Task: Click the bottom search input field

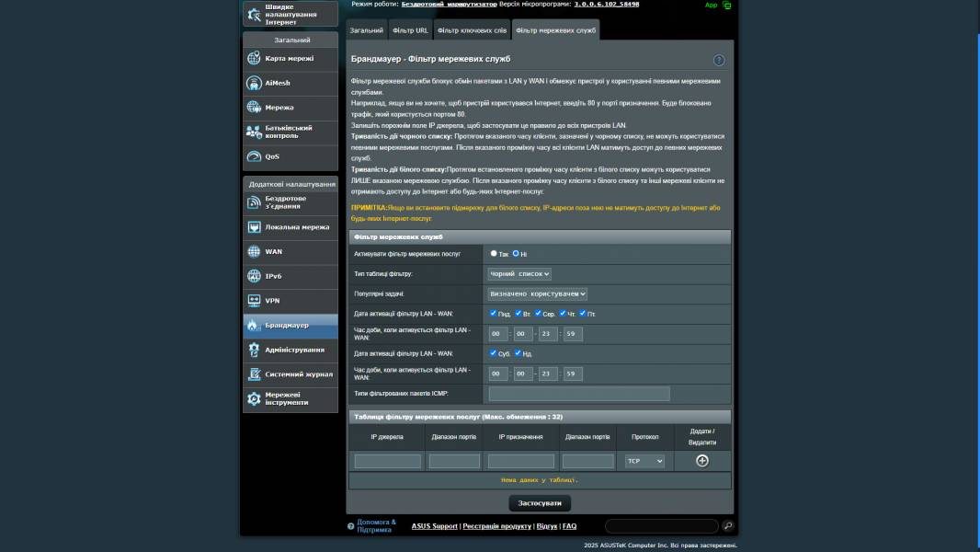Action: 662,525
